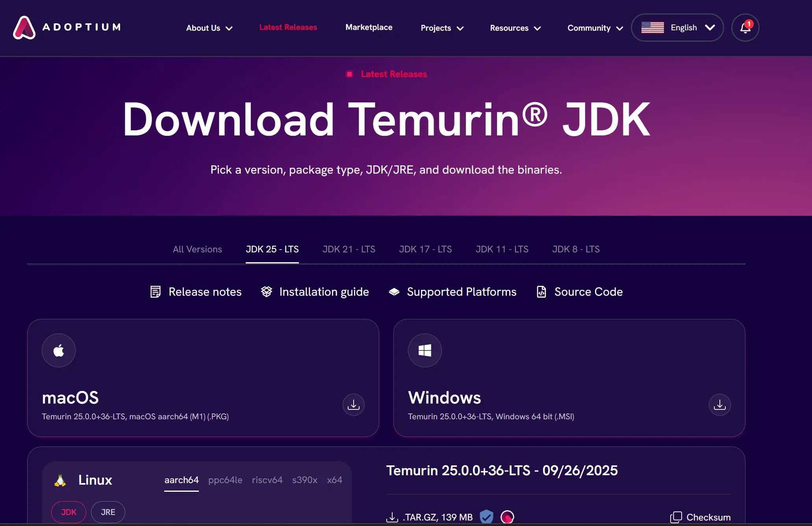
Task: Click the macOS download arrow icon
Action: pyautogui.click(x=353, y=405)
